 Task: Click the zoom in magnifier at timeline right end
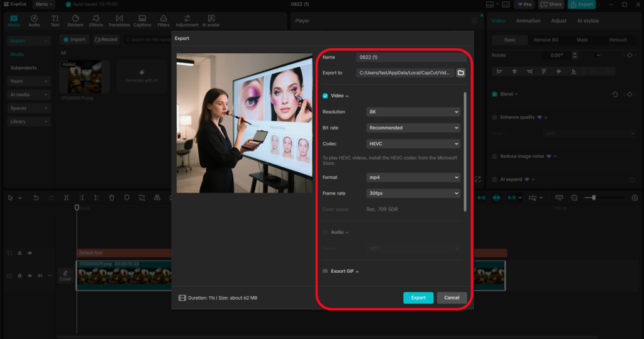tap(635, 197)
